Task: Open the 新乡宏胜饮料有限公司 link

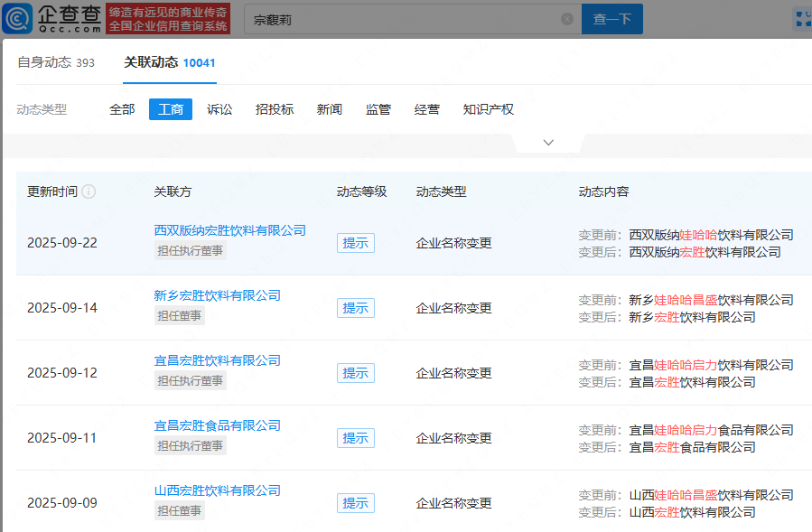Action: 217,295
